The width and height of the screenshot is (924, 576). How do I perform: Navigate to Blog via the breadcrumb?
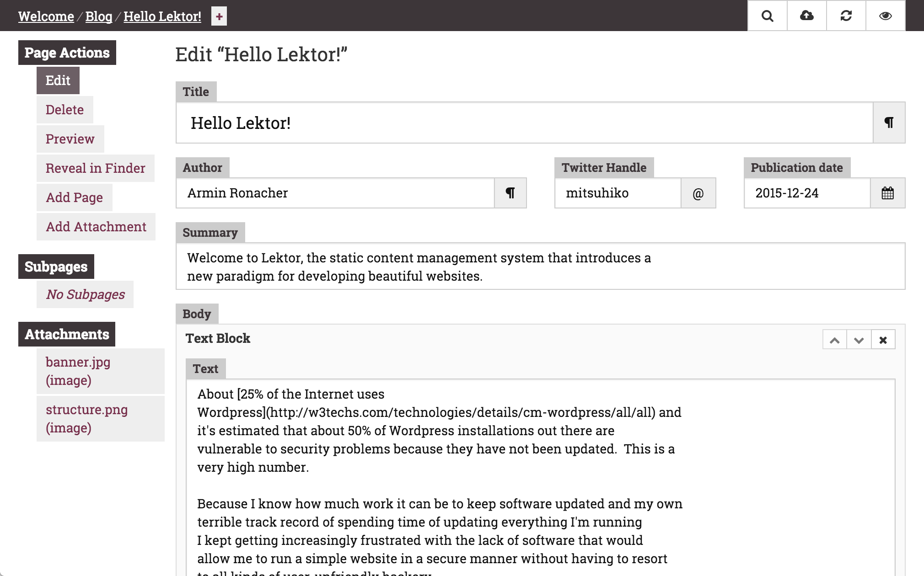click(99, 16)
